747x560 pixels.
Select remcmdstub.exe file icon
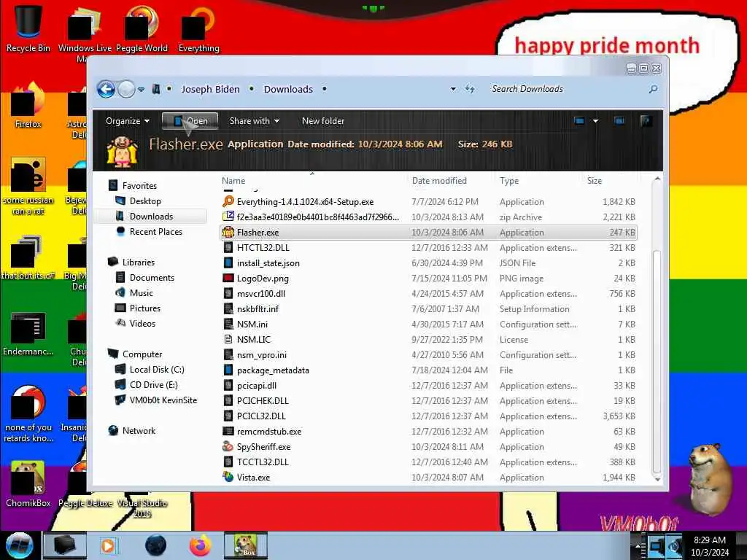[x=228, y=432]
